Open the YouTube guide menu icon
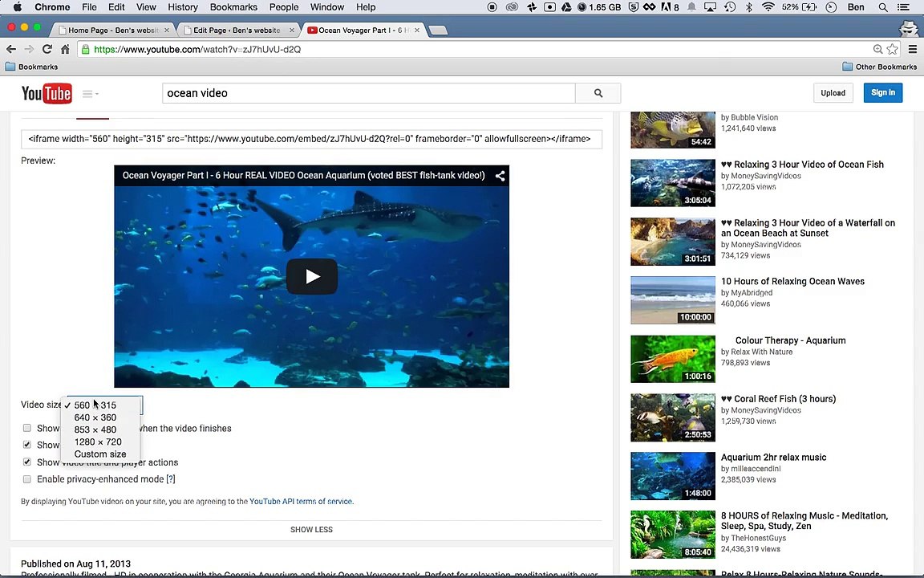 90,94
